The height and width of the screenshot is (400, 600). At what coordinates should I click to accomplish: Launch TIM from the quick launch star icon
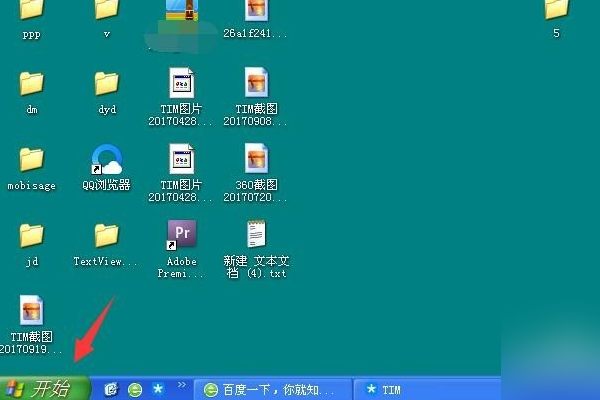coord(158,389)
